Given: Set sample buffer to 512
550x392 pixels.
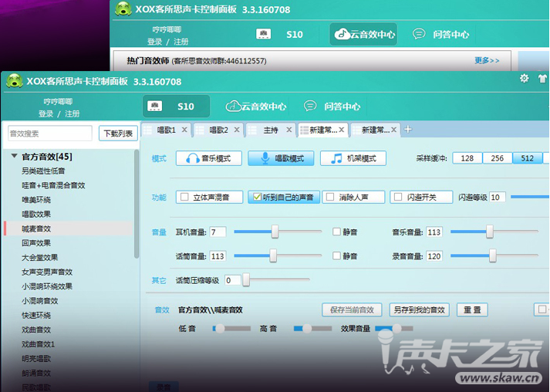Looking at the screenshot, I should pyautogui.click(x=527, y=158).
